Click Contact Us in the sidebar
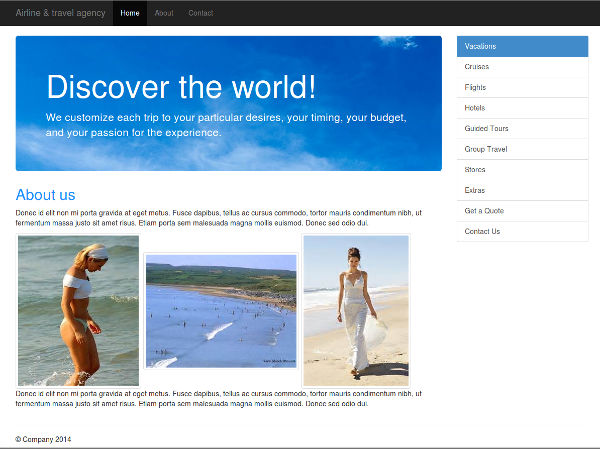This screenshot has height=450, width=600. pos(522,232)
